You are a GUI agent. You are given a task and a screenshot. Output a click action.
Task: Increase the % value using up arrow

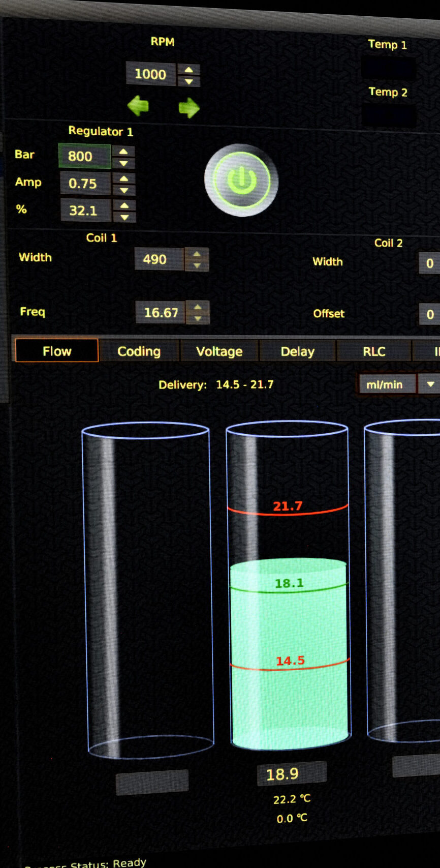coord(124,205)
